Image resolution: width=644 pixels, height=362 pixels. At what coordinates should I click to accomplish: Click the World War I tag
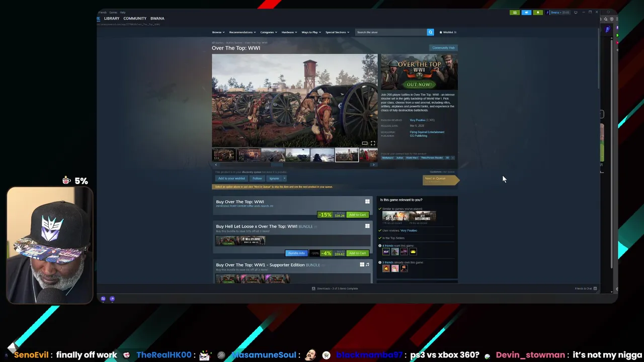pos(412,158)
